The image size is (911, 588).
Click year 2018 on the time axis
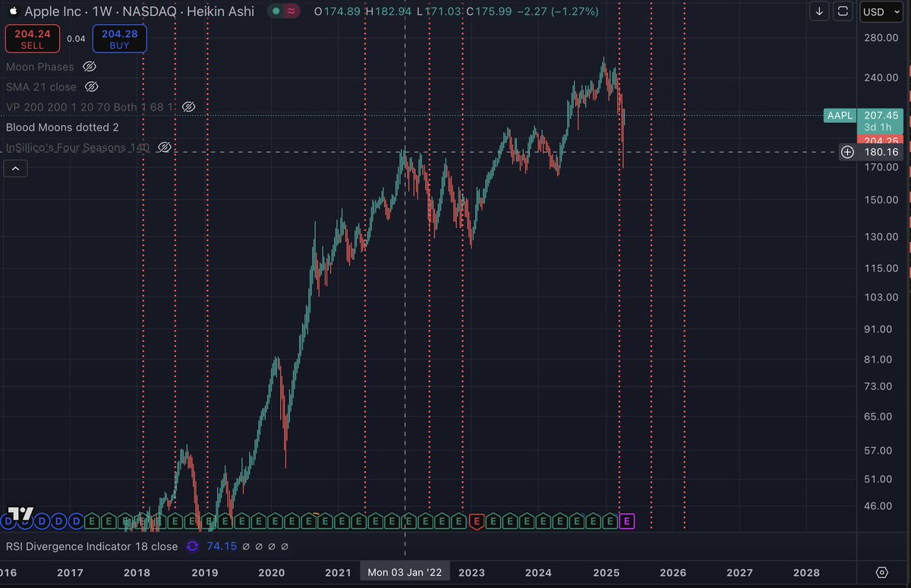coord(137,573)
